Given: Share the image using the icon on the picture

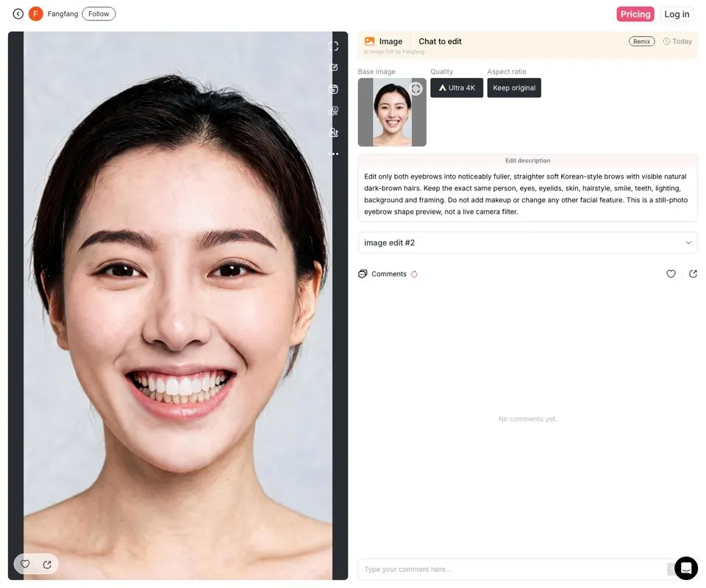Looking at the screenshot, I should coord(47,564).
